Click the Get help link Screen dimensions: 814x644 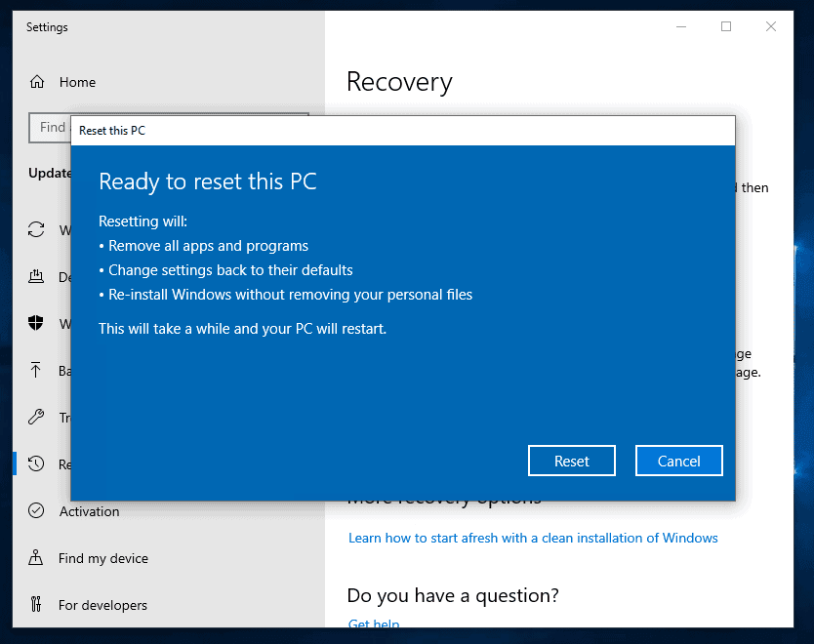tap(374, 623)
